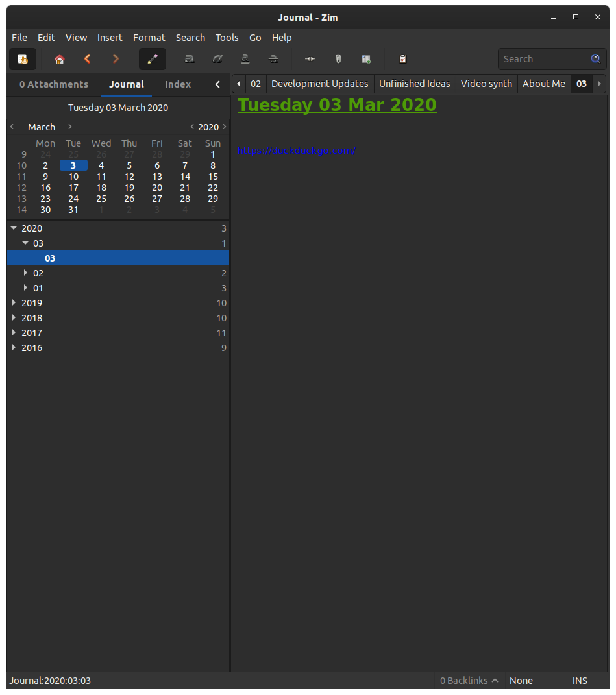Viewport: 616px width, 695px height.
Task: Click the Tuesday 03 March 2020 date label
Action: point(118,108)
